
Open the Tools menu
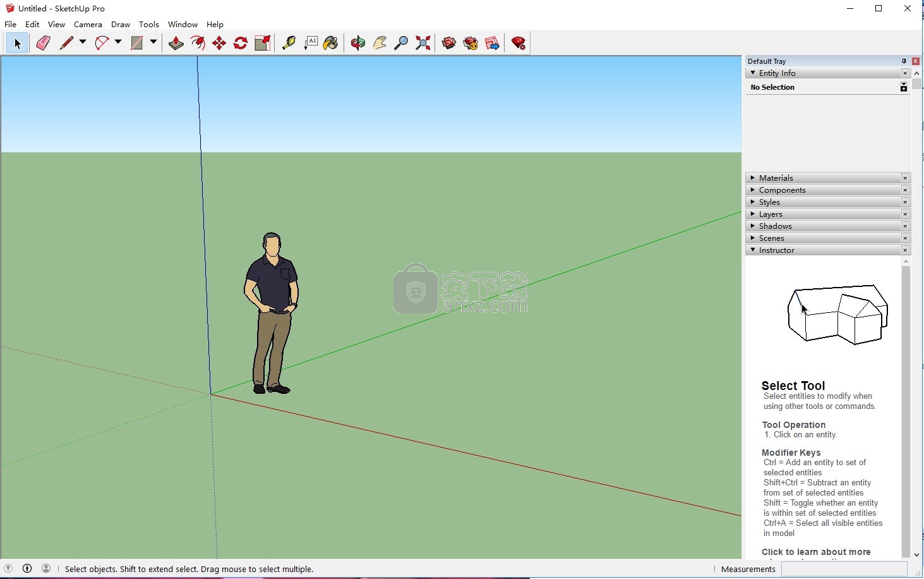[x=149, y=24]
